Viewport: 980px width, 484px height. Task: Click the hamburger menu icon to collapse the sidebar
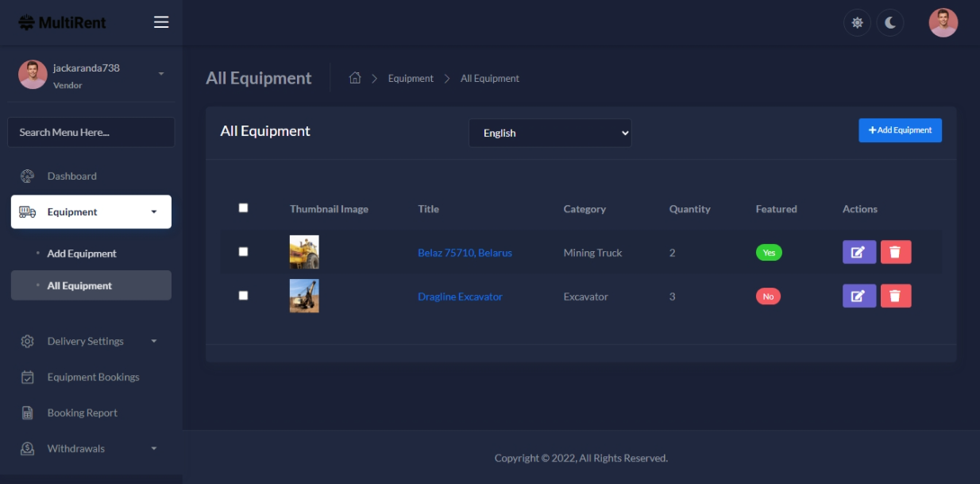point(161,22)
